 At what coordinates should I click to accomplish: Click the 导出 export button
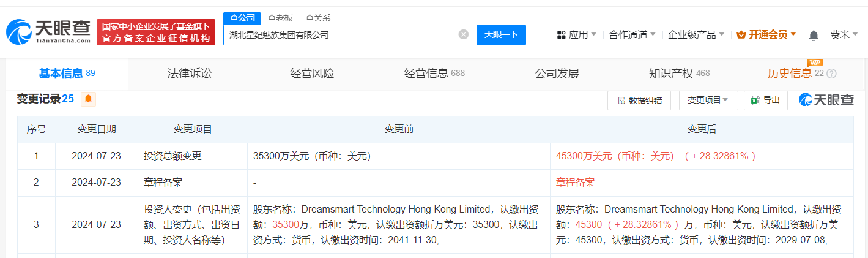coord(765,101)
